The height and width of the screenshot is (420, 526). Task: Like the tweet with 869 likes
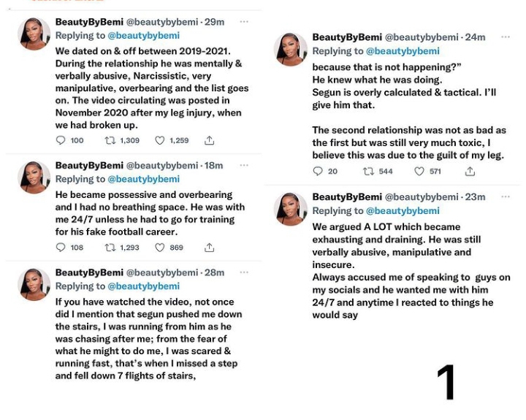click(160, 248)
